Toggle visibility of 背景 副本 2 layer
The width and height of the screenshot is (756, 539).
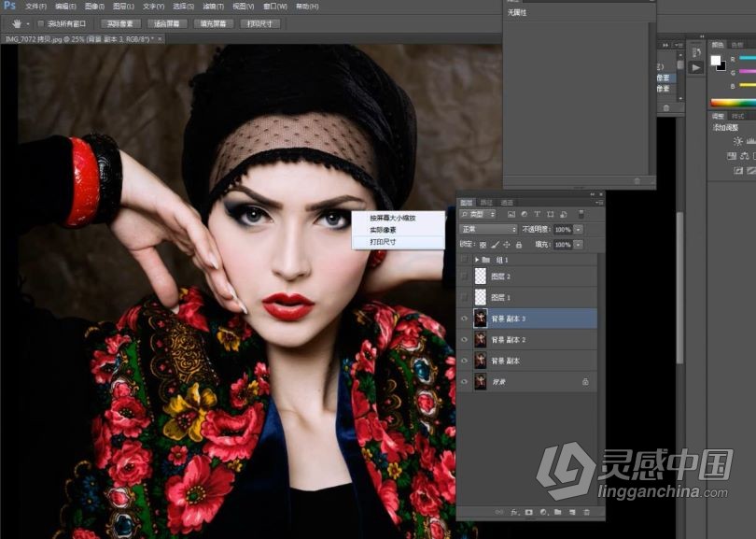pos(464,340)
